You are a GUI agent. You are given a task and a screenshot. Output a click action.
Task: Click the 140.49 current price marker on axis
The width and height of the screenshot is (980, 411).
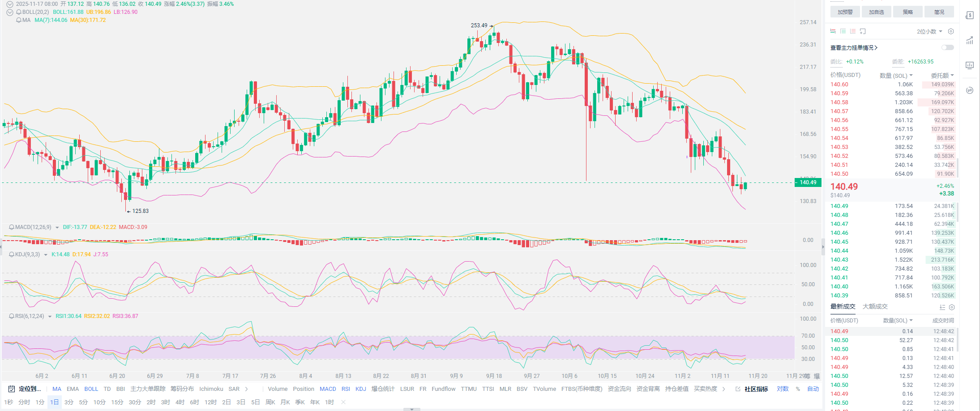point(808,182)
